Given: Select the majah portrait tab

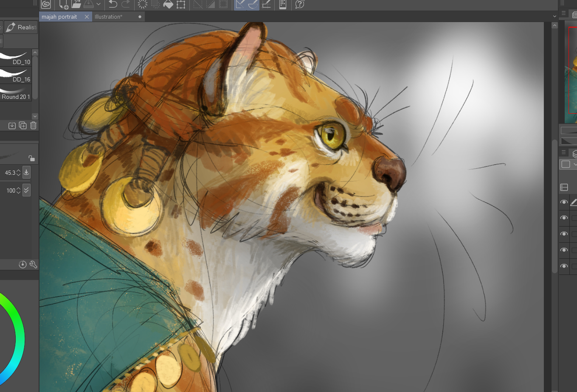Looking at the screenshot, I should click(x=59, y=17).
